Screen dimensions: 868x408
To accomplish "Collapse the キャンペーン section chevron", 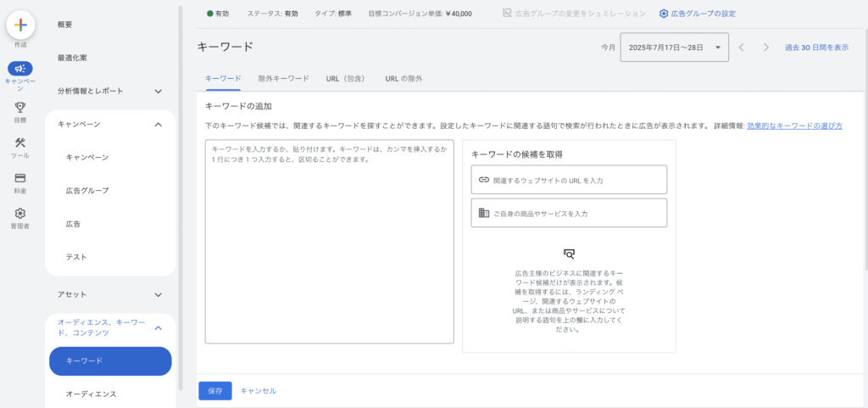I will (158, 125).
